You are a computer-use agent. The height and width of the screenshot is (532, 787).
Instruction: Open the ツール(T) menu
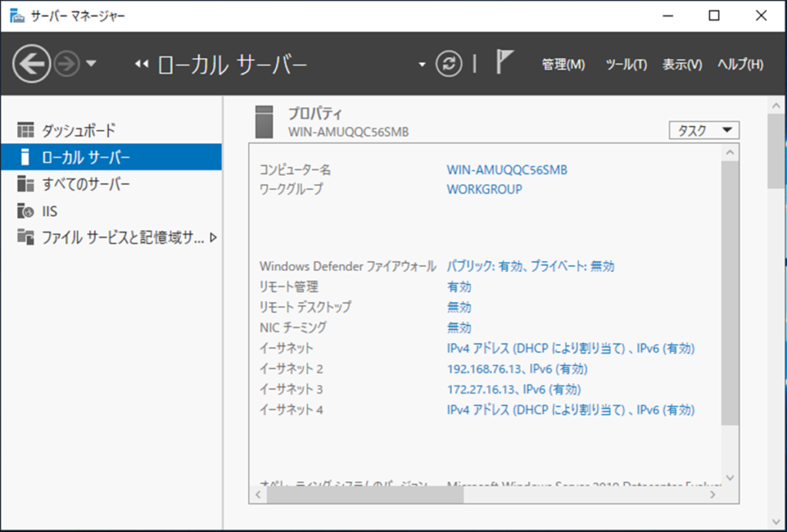pyautogui.click(x=626, y=65)
